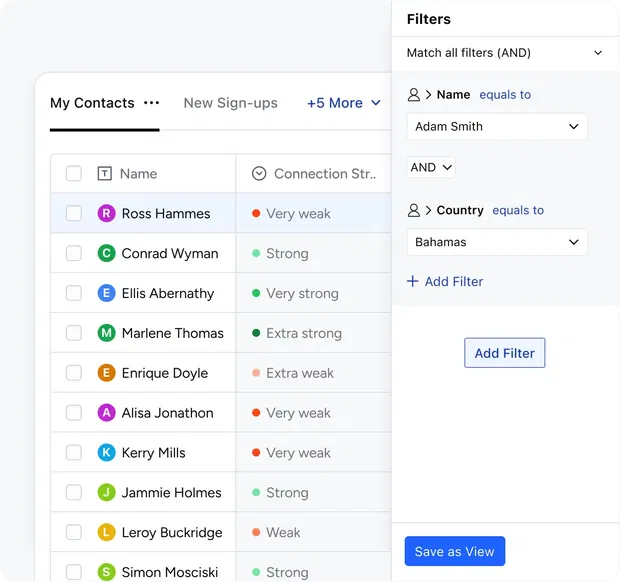
Task: Select the checkbox next to Jammie Holmes
Action: click(74, 493)
